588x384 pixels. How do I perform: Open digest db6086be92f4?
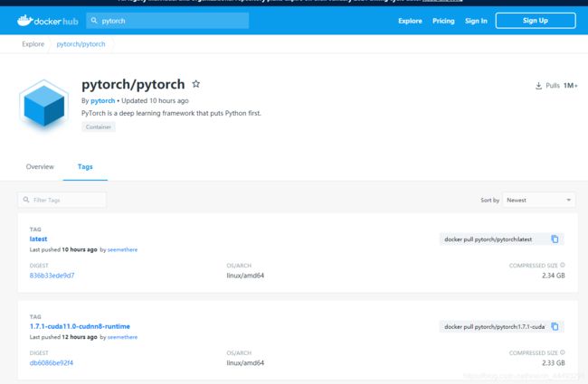[52, 363]
